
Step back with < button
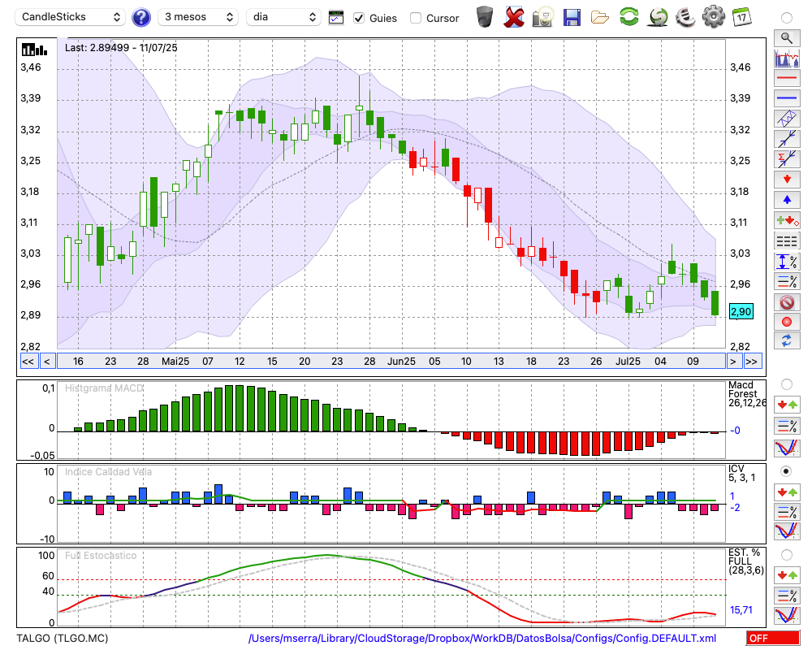[46, 362]
